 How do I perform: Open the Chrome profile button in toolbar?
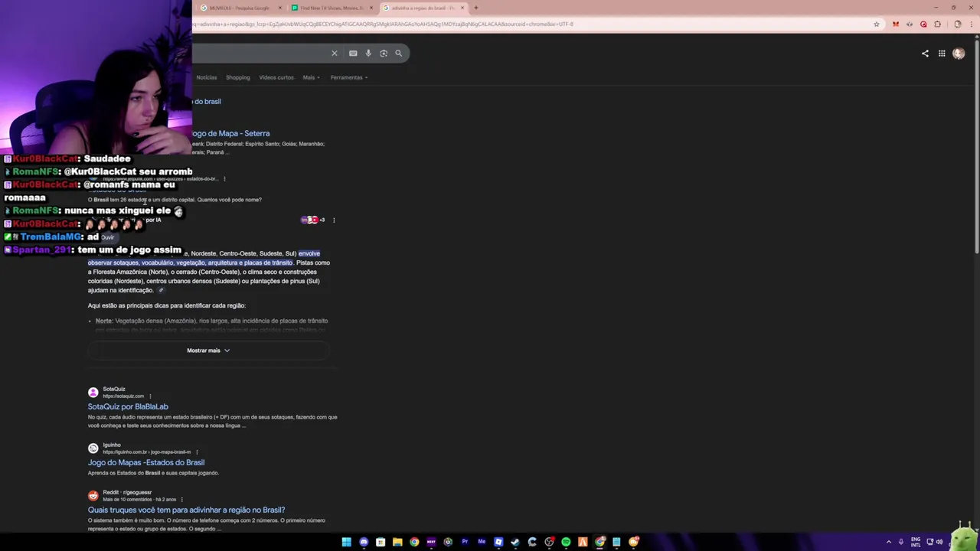click(957, 24)
